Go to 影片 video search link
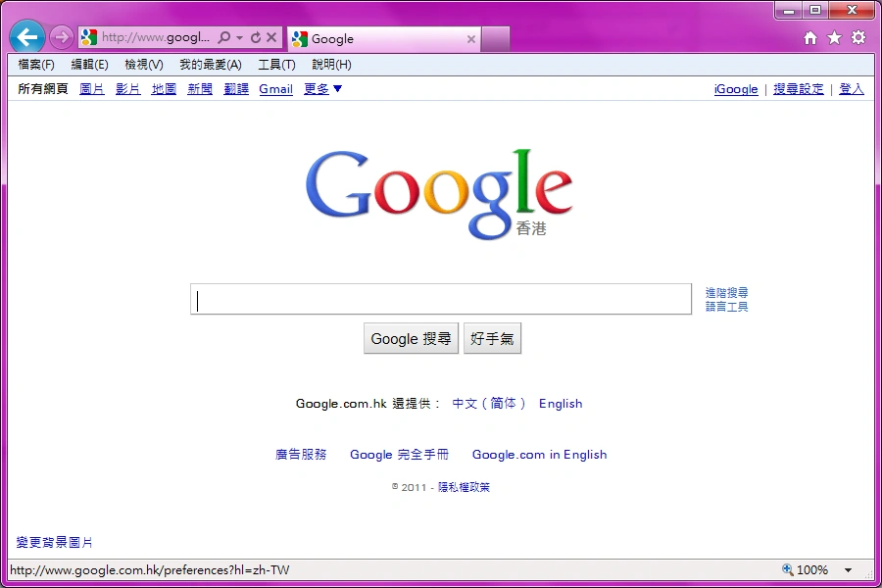The width and height of the screenshot is (882, 588). 127,89
